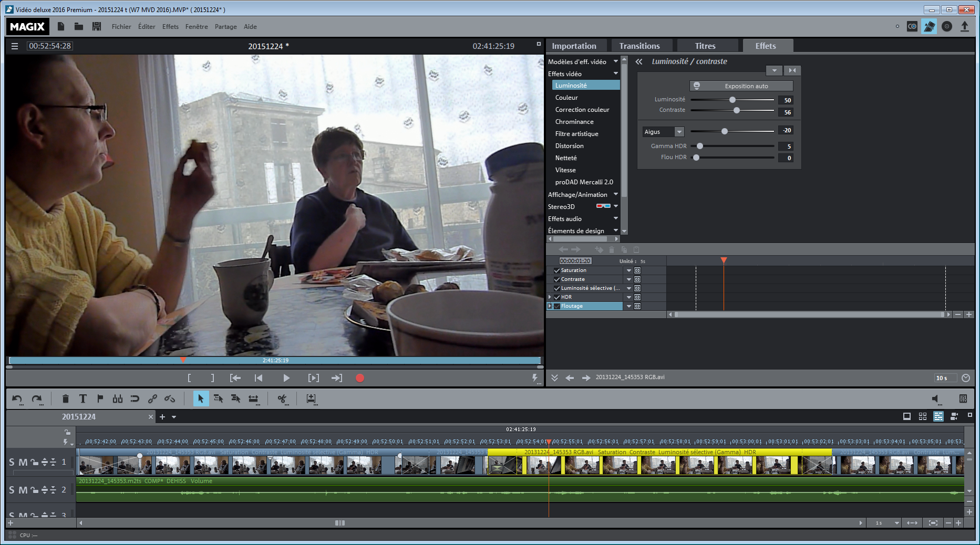Open the Fichier menu

pyautogui.click(x=121, y=27)
